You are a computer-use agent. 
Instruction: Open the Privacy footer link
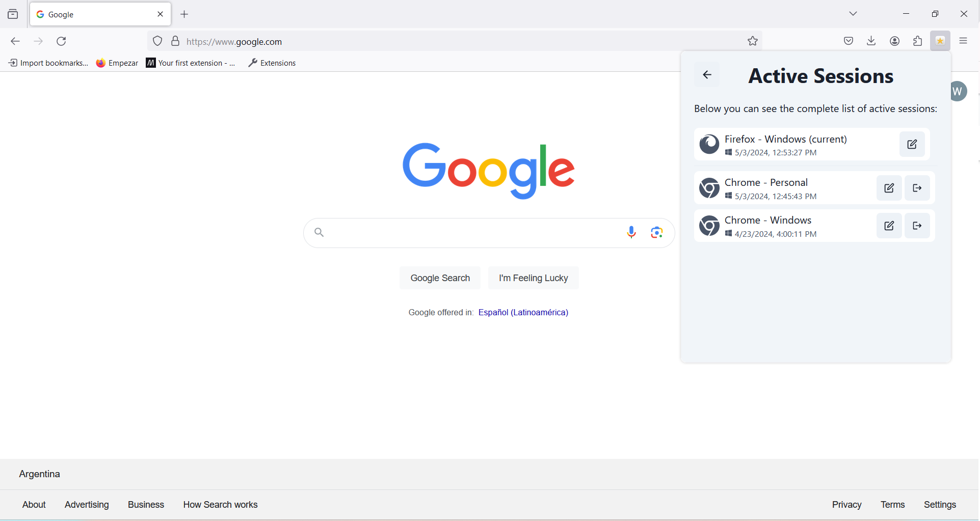click(x=846, y=505)
